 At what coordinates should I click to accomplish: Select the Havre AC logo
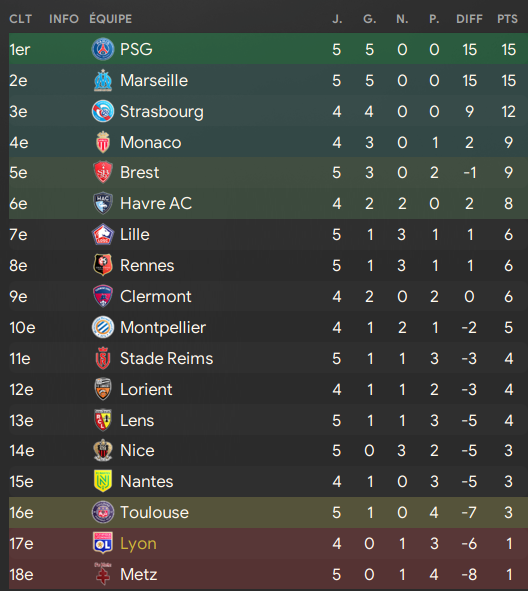click(103, 203)
